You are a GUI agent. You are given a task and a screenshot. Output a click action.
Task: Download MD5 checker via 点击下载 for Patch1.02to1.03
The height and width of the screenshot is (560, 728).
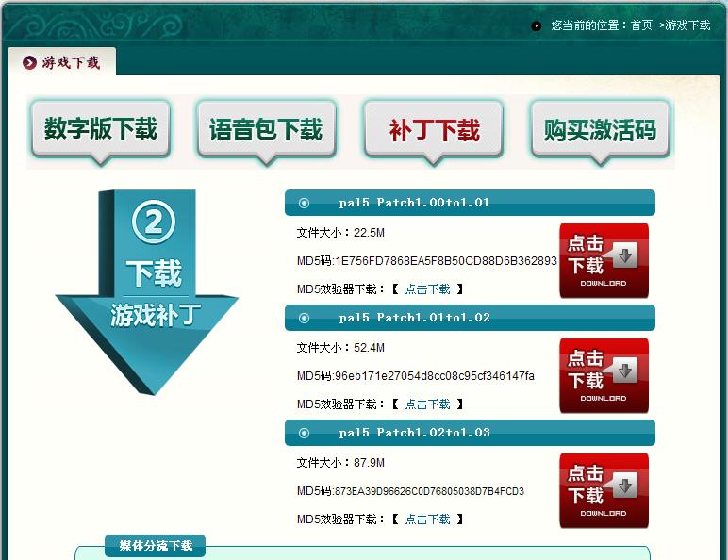tap(427, 519)
